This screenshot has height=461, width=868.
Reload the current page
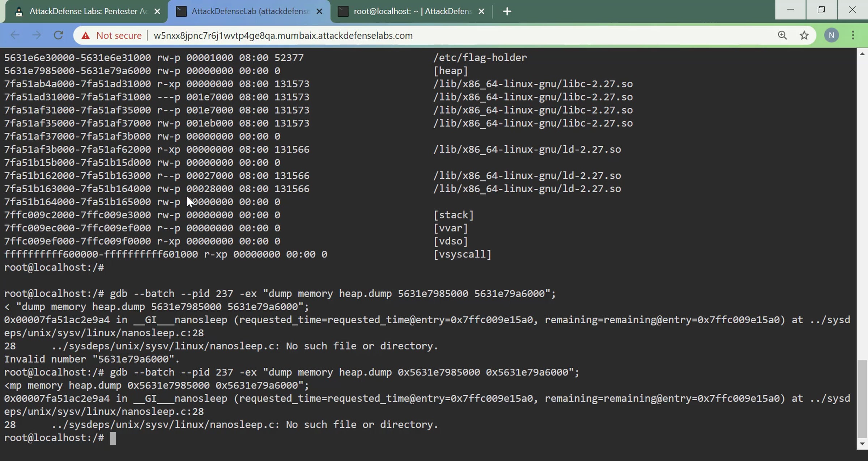tap(59, 35)
